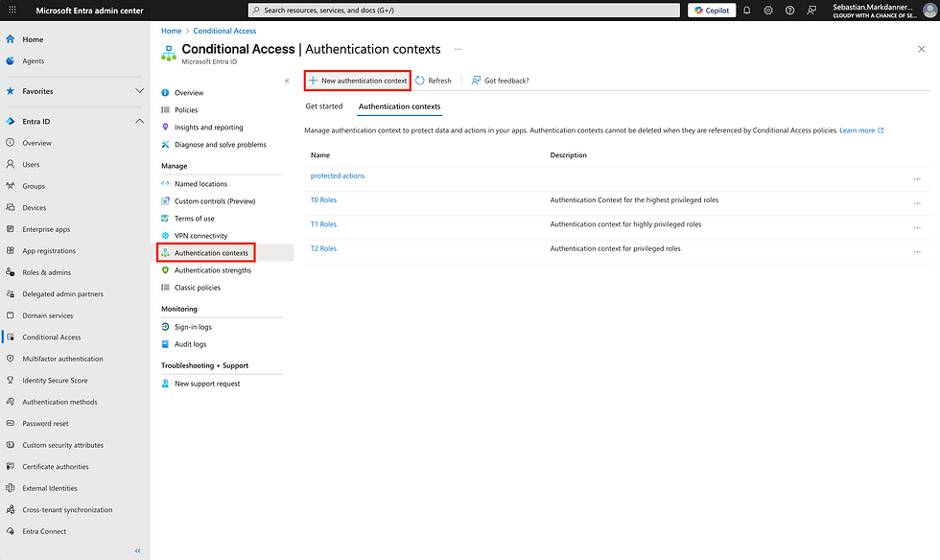Open the notifications bell
Screen dimensions: 940x560
(x=747, y=11)
